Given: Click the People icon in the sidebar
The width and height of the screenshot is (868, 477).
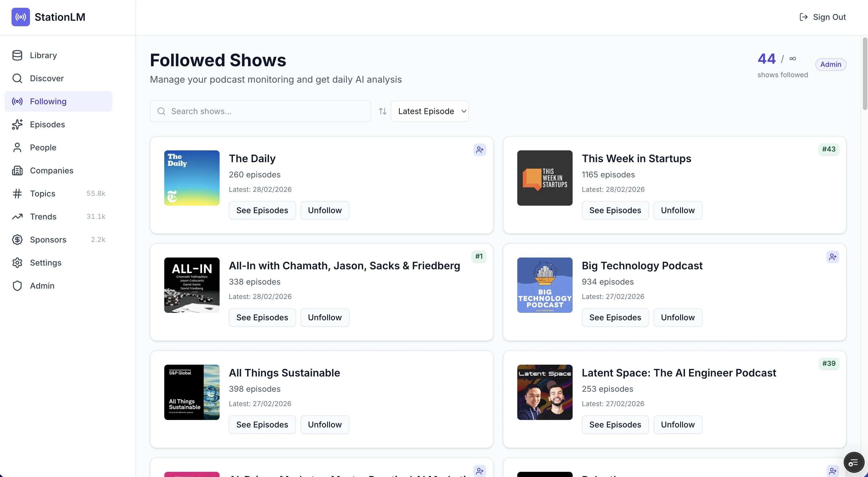Looking at the screenshot, I should pyautogui.click(x=17, y=147).
